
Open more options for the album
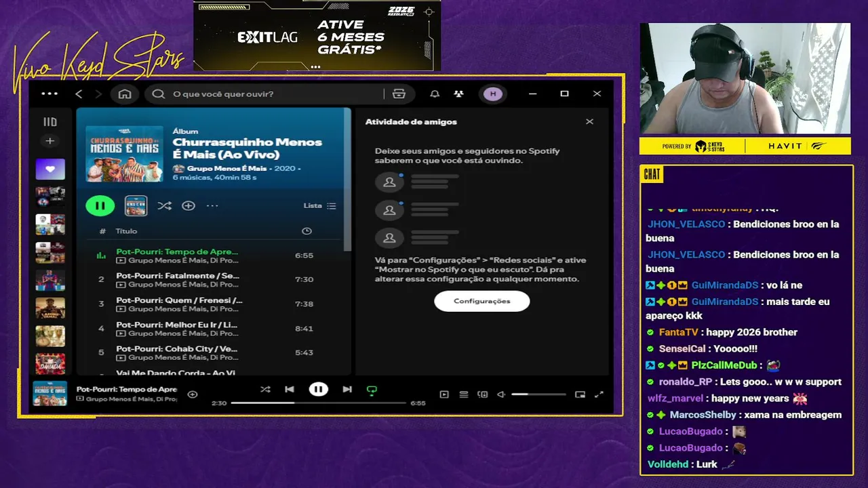pos(212,205)
